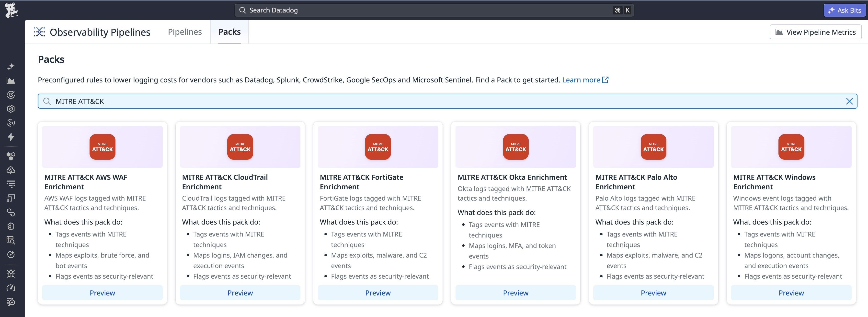Click the Okta pack MITRE logo
Screen dimensions: 868x317
click(x=515, y=147)
